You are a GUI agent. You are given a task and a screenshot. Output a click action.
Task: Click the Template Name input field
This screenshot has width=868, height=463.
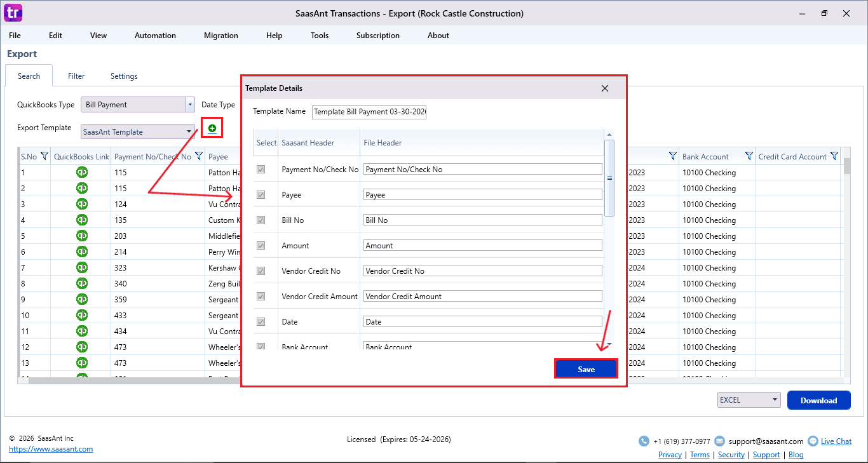tap(369, 112)
